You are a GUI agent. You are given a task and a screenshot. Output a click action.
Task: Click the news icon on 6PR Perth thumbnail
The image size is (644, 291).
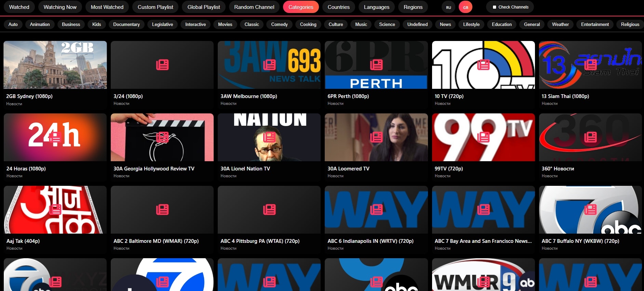(376, 65)
